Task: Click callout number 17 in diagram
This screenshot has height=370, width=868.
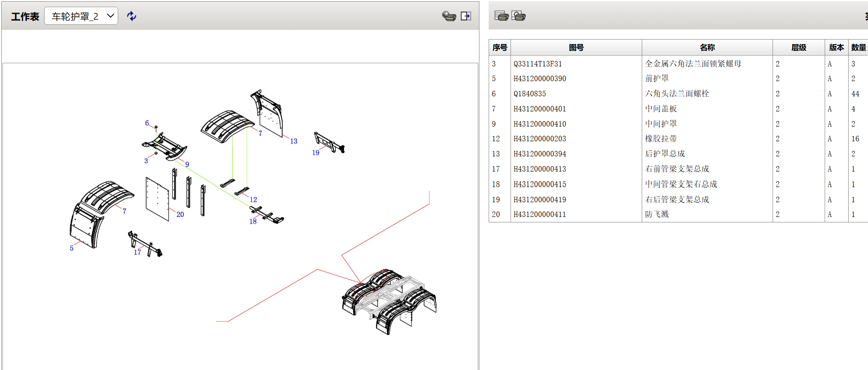Action: [138, 252]
